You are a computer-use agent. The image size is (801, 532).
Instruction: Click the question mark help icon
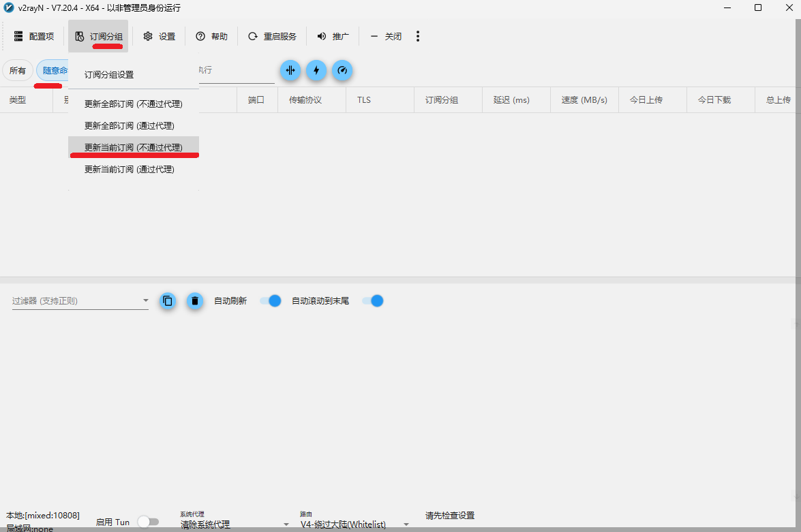(x=200, y=36)
